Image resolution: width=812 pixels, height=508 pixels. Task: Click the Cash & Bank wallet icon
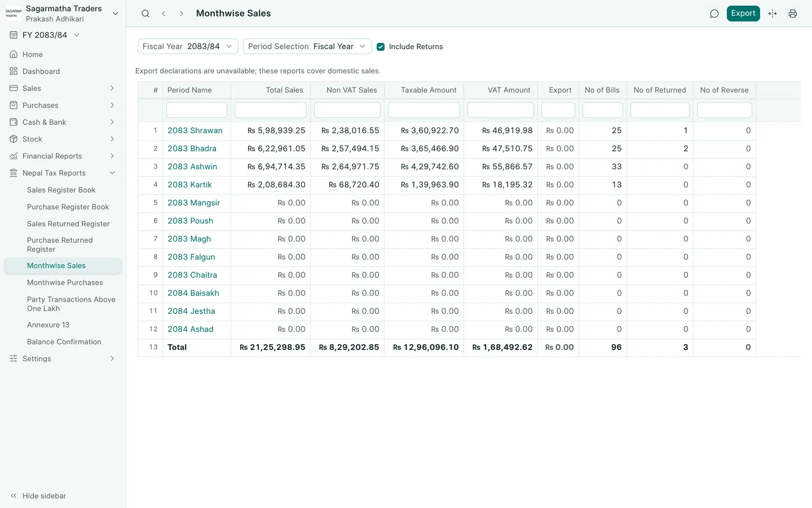[14, 122]
